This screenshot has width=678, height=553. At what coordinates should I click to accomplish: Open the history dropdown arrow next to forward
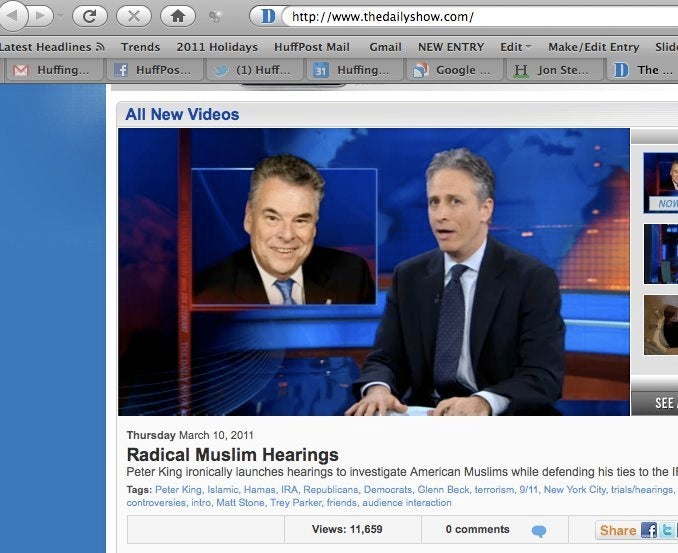click(x=60, y=16)
